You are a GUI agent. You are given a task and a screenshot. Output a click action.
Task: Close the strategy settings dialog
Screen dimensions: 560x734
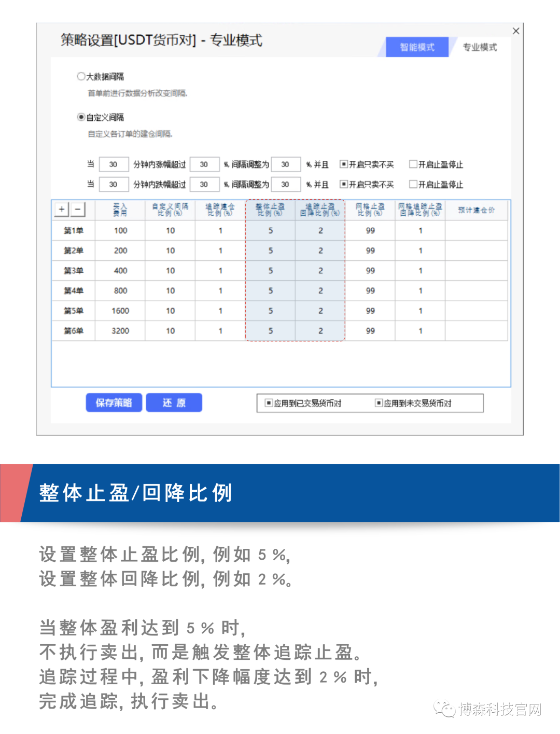516,31
